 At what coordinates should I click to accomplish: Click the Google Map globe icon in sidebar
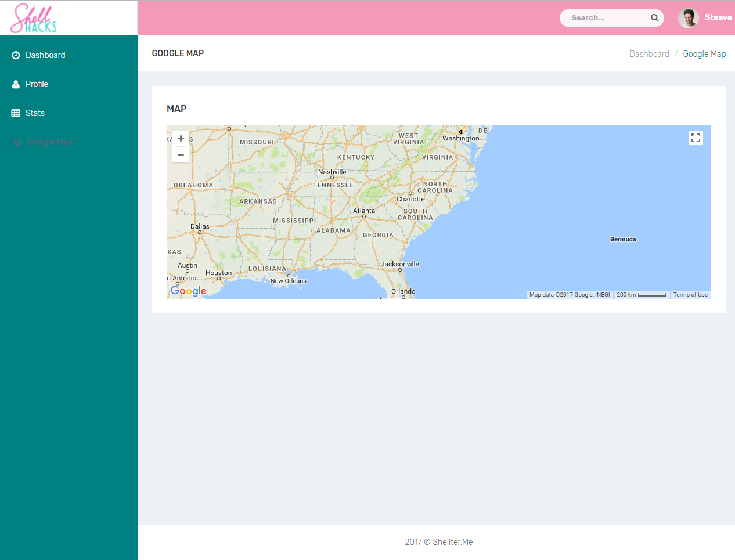point(18,142)
